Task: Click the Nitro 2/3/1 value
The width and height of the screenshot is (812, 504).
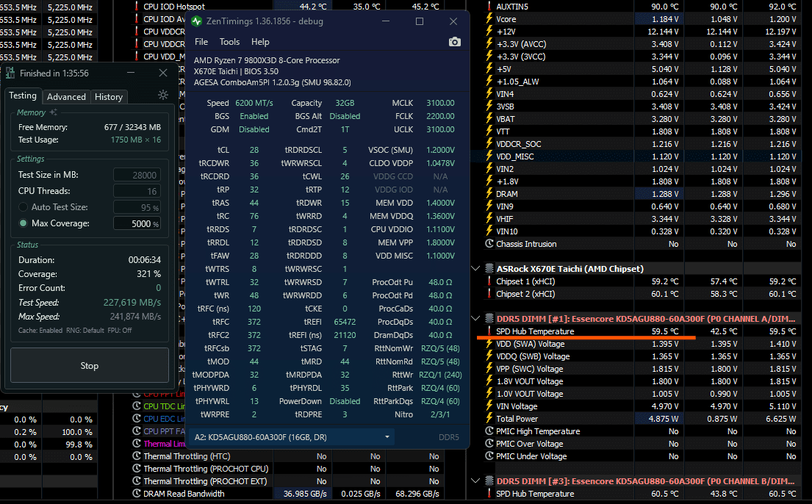Action: (x=439, y=414)
